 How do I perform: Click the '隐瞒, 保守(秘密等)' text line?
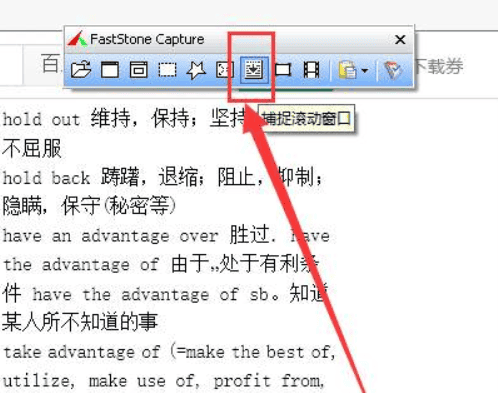pos(89,206)
